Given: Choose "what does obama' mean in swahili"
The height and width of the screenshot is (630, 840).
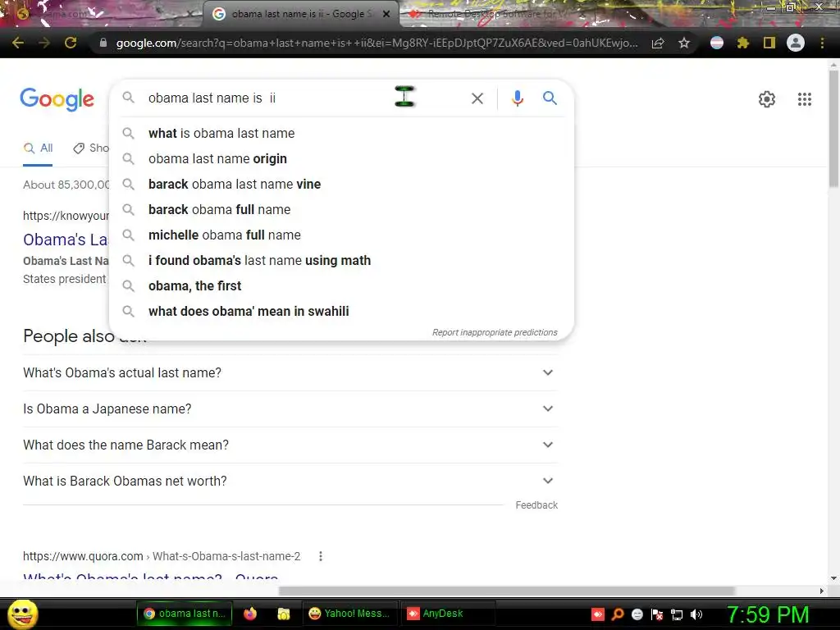Looking at the screenshot, I should click(x=341, y=311).
